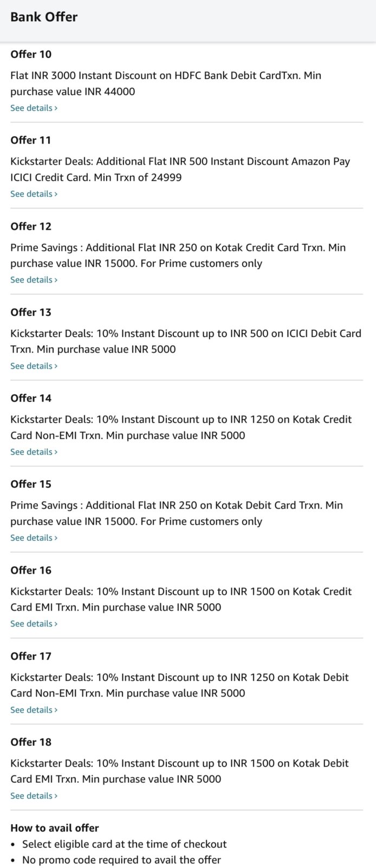Open See details under Offer 17
Viewport: 376px width, 868px height.
pos(34,710)
